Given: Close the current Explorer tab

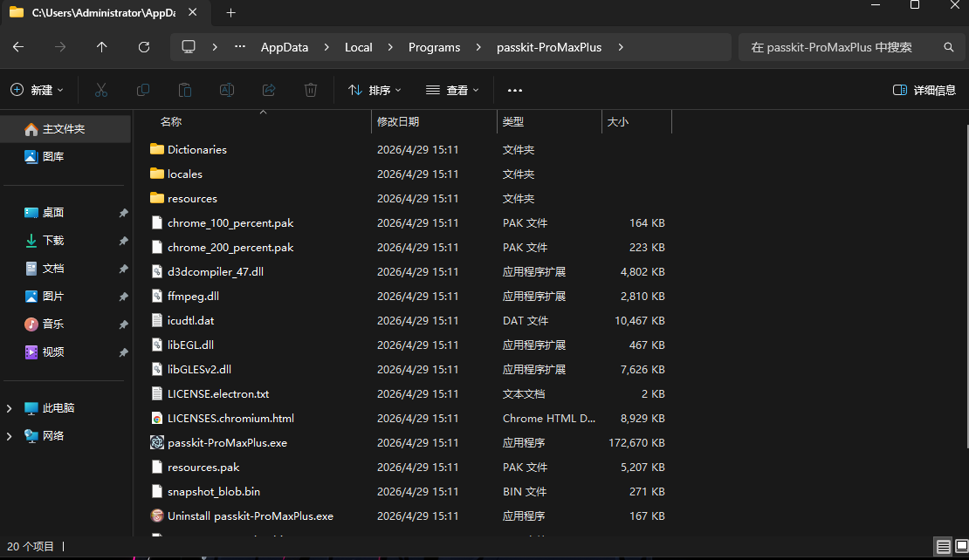Looking at the screenshot, I should click(193, 12).
